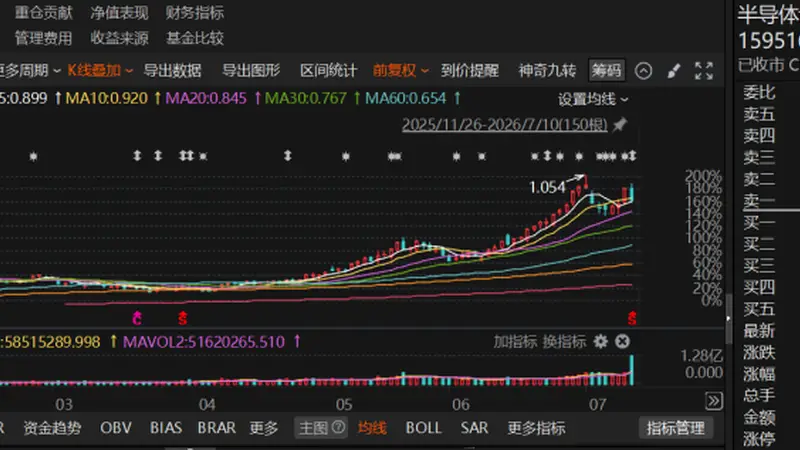Click the 1.054 high price label
Image resolution: width=800 pixels, height=450 pixels.
click(x=547, y=187)
